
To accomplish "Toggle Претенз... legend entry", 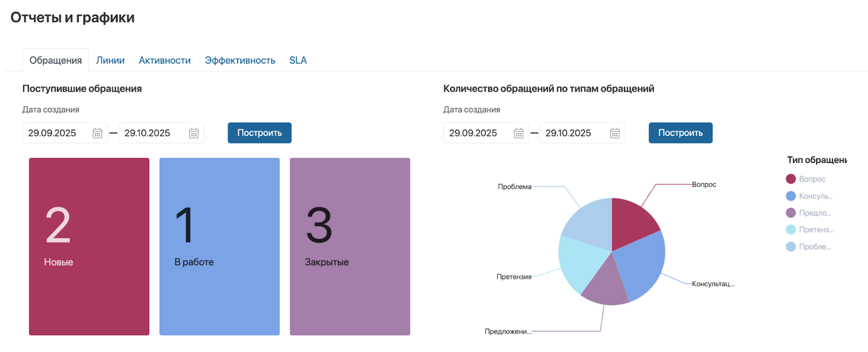I will 809,230.
